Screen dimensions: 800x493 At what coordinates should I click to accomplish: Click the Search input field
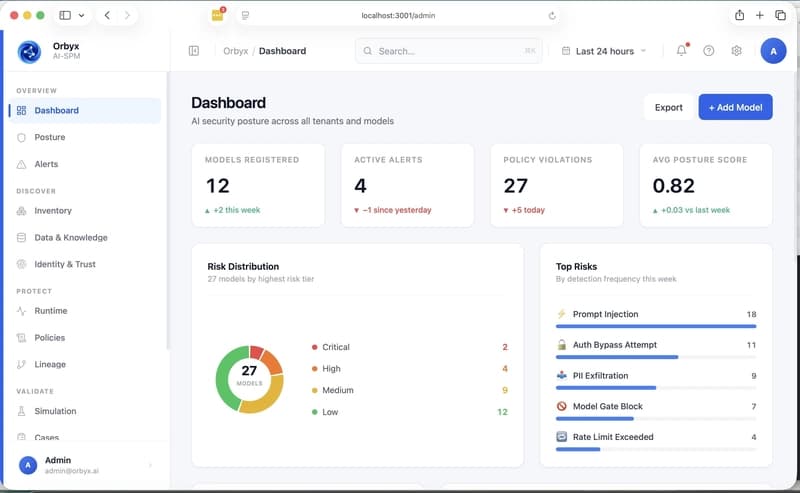(448, 51)
